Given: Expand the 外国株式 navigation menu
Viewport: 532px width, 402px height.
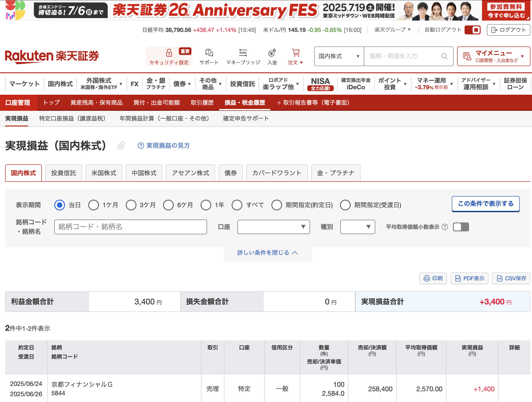Looking at the screenshot, I should [101, 84].
